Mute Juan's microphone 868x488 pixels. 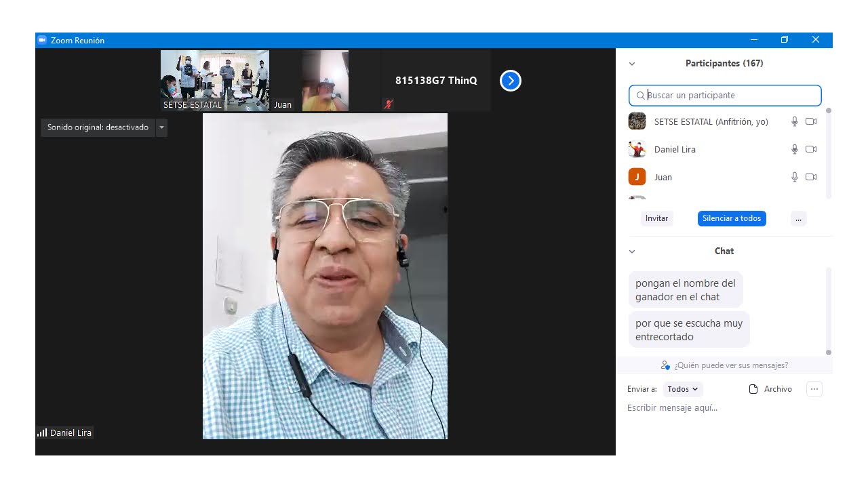(795, 177)
